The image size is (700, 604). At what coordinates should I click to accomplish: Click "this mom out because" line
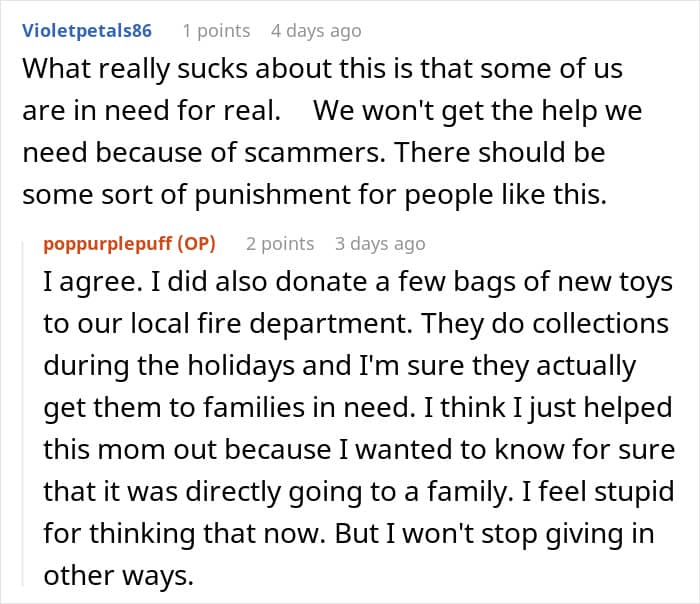187,450
